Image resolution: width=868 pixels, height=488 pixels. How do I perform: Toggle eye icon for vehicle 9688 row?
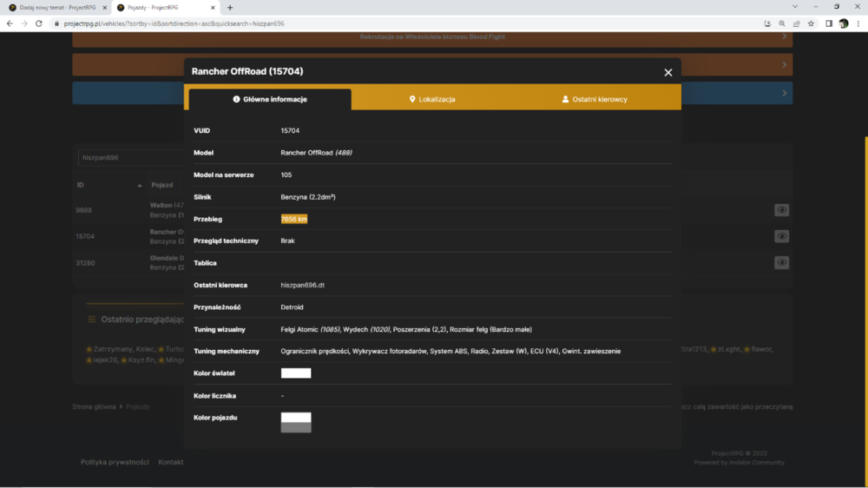pos(782,210)
